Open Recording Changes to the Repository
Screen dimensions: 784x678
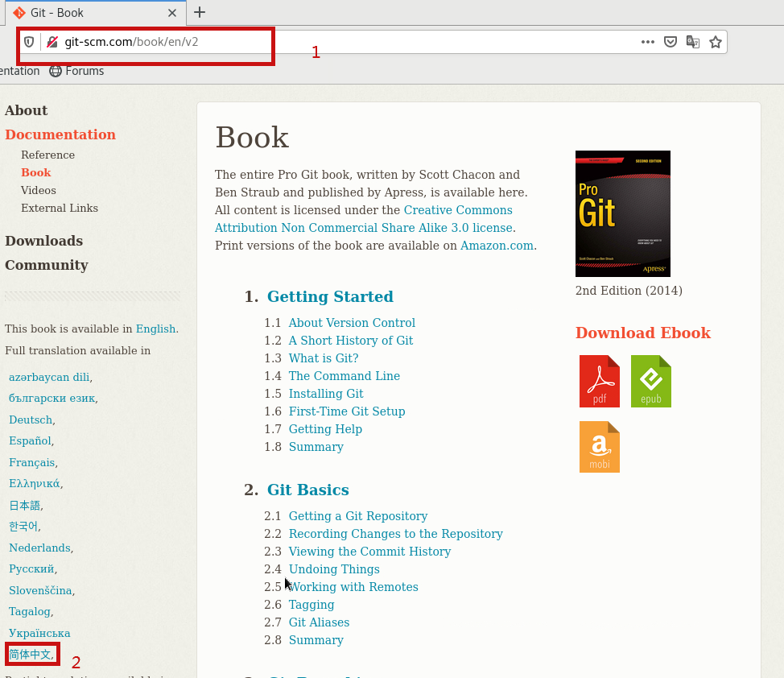(395, 534)
